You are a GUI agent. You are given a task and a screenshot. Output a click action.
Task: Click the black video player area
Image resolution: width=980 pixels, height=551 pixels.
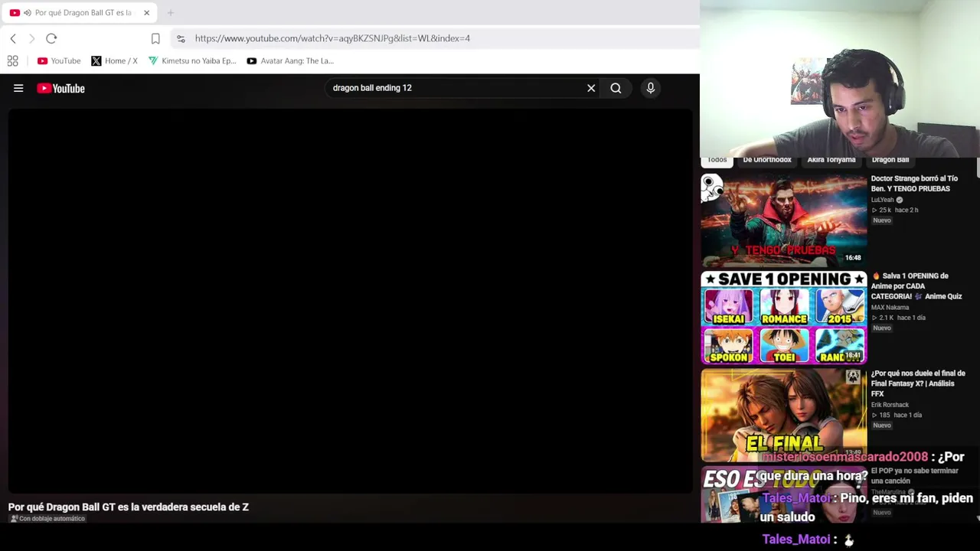pyautogui.click(x=350, y=301)
